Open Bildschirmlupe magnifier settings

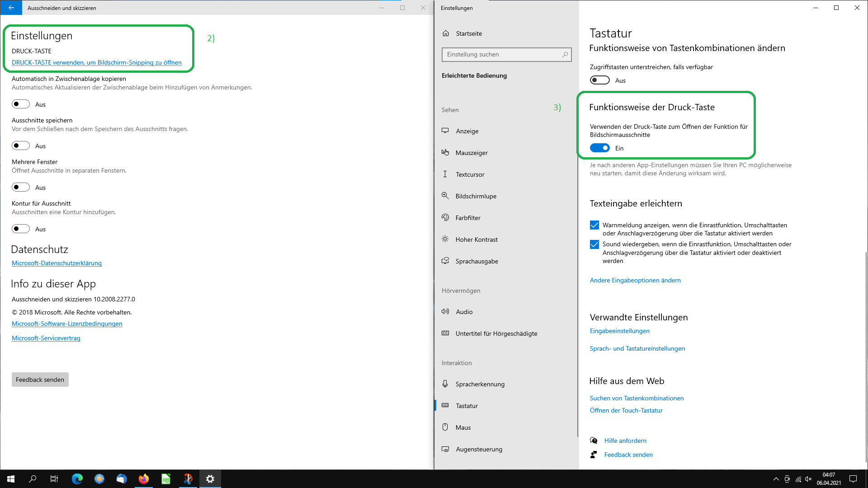(x=476, y=196)
